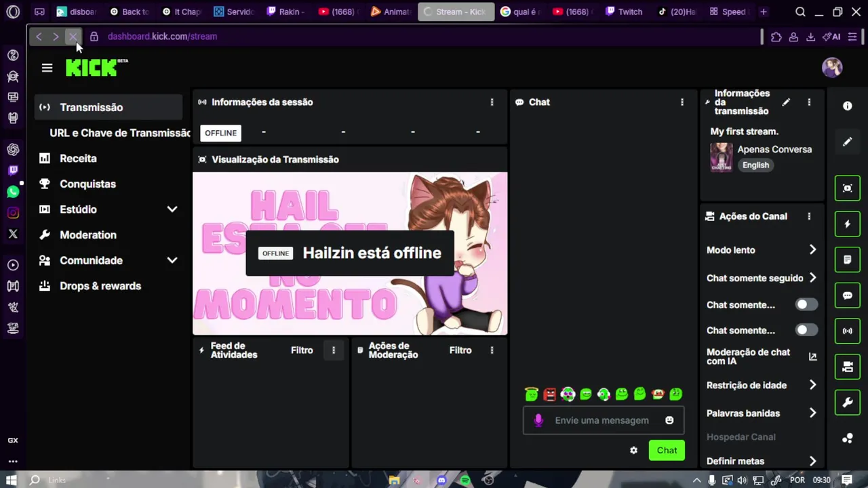Image resolution: width=868 pixels, height=488 pixels.
Task: Click the info icon in right rail
Action: coord(848,106)
